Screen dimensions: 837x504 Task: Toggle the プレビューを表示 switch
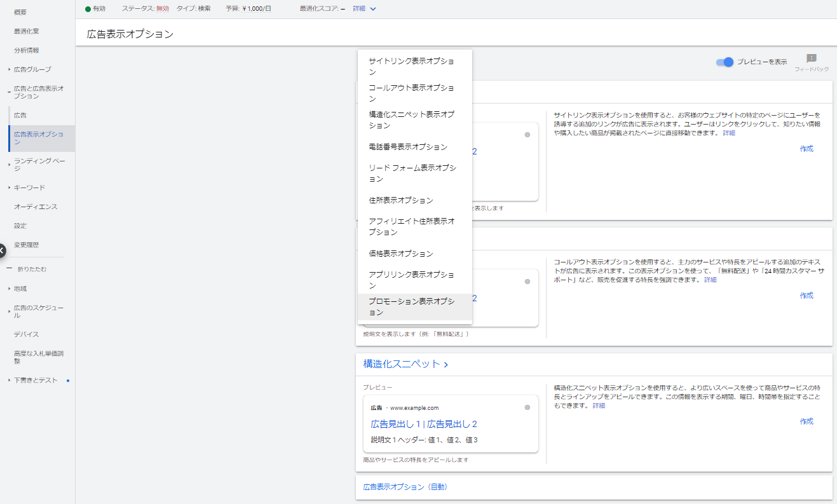pos(725,62)
